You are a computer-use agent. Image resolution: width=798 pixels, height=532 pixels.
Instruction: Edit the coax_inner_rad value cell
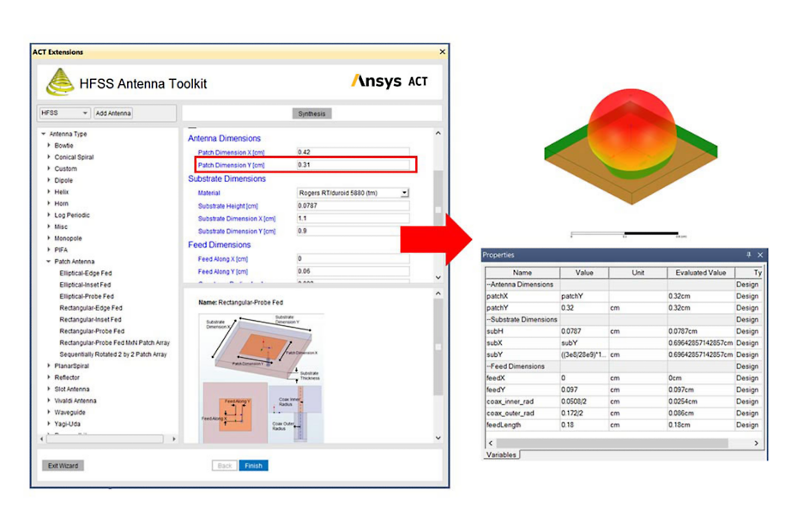click(583, 402)
